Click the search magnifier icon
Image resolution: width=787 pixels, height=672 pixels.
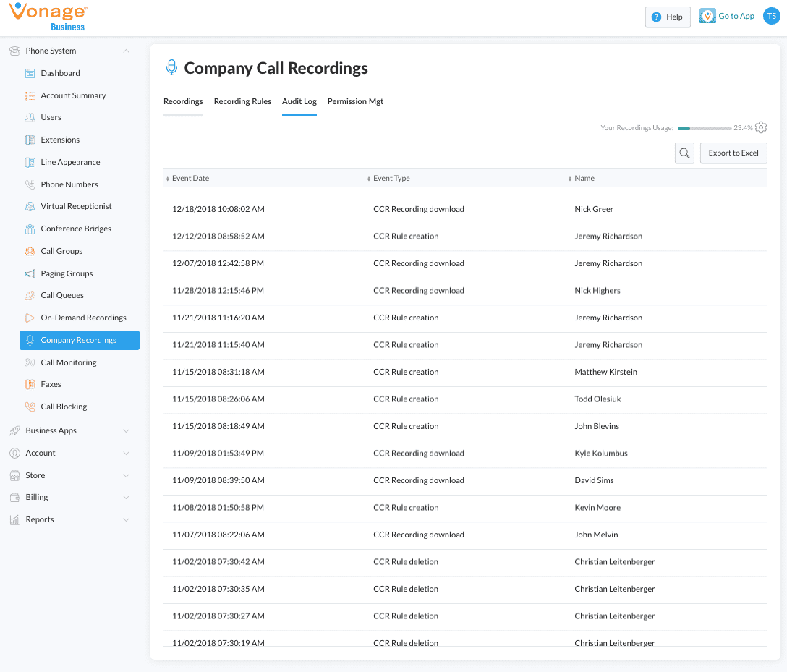pyautogui.click(x=684, y=153)
